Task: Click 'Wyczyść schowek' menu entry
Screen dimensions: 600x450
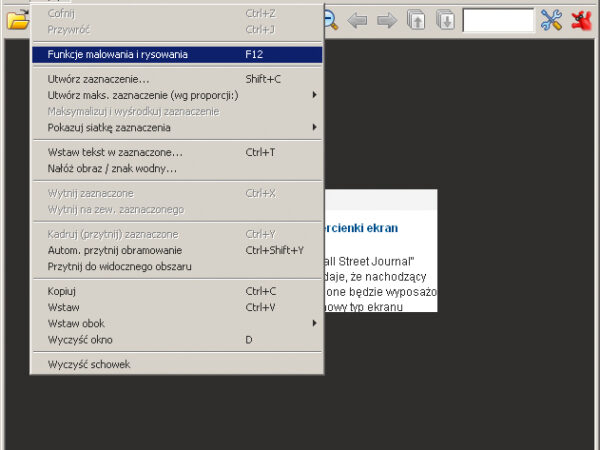Action: (89, 364)
